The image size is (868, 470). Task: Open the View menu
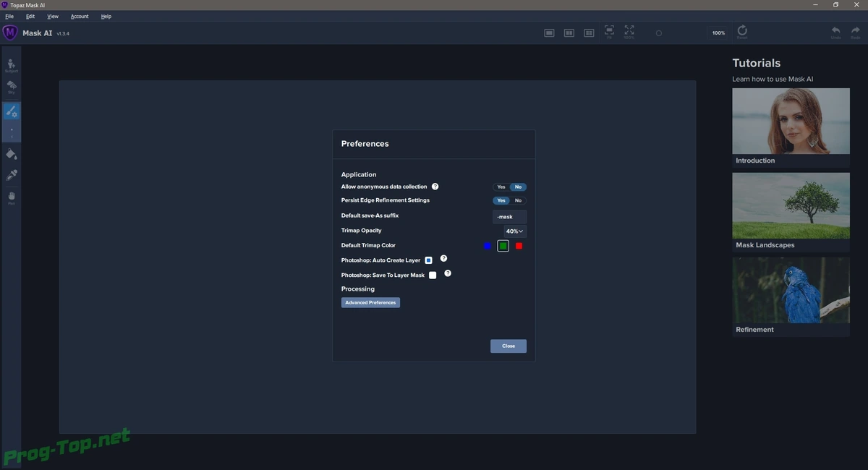53,16
